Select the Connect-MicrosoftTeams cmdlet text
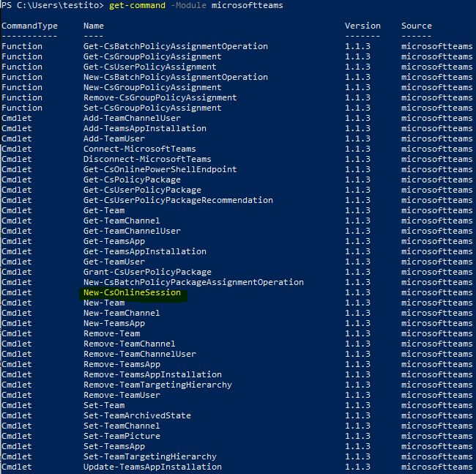Screen dimensions: 476x474 pos(140,149)
